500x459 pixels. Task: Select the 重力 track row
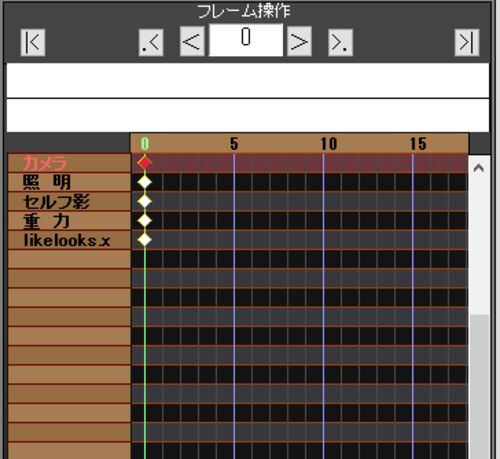(69, 221)
